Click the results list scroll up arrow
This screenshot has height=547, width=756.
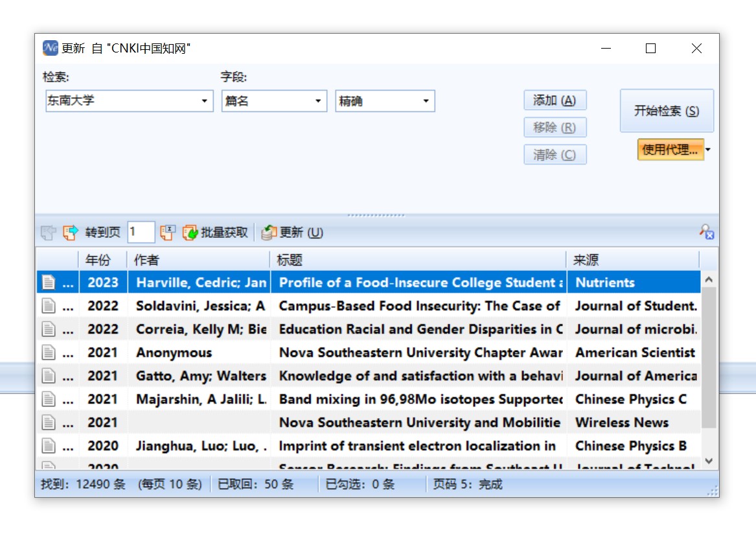(x=708, y=280)
